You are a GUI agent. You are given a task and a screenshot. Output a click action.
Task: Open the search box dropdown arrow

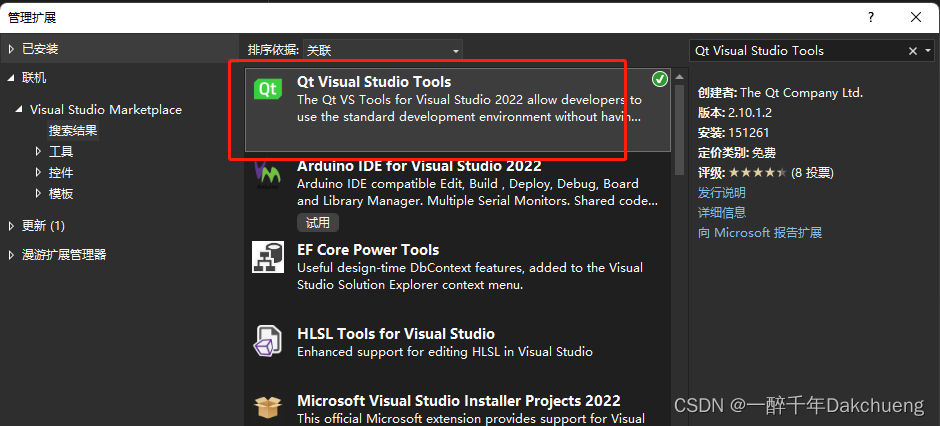(929, 52)
